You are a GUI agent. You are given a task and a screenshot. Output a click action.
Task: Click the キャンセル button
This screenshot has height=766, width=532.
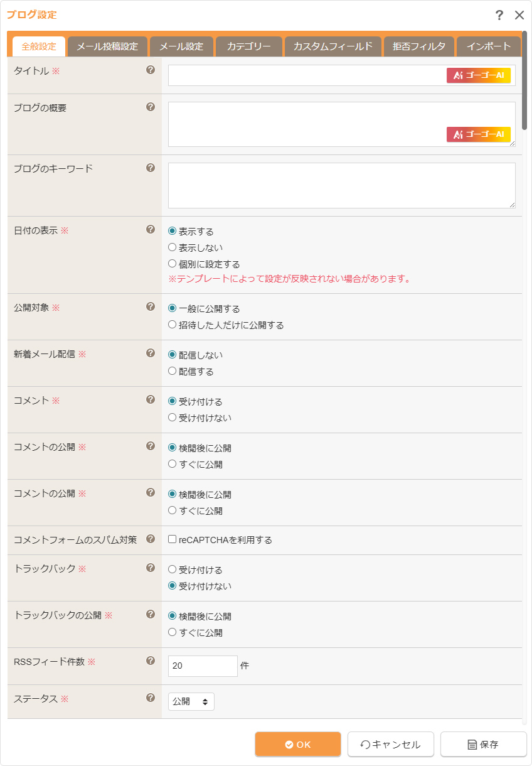click(x=390, y=744)
